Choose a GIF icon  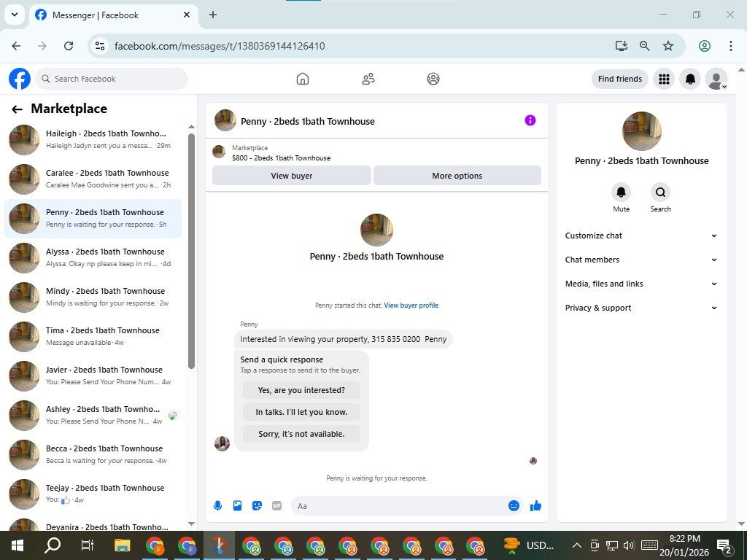276,506
